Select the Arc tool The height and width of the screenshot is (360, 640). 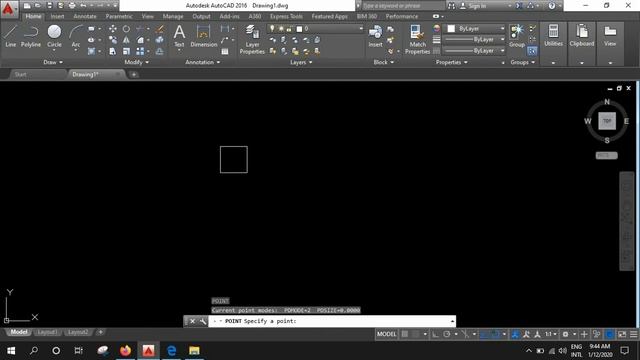point(76,36)
